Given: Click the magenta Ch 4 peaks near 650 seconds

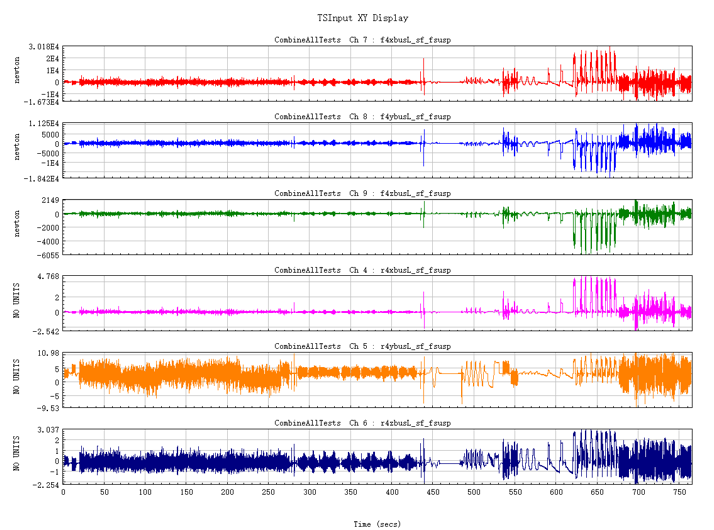Looking at the screenshot, I should point(595,296).
